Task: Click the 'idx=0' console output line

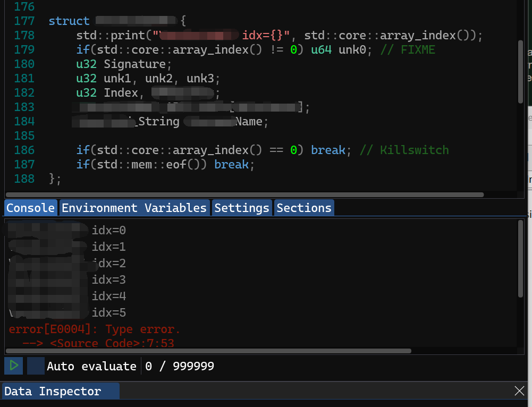Action: pos(109,230)
